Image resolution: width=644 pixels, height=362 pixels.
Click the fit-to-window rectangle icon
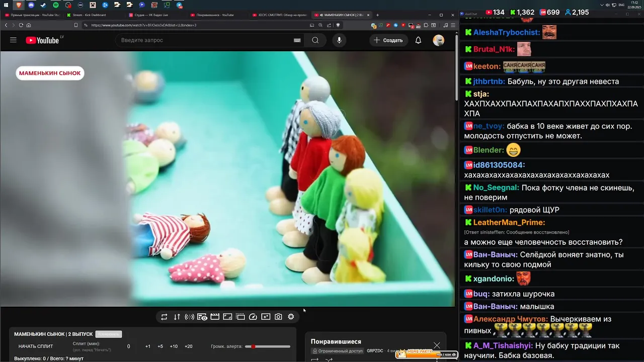pyautogui.click(x=227, y=317)
